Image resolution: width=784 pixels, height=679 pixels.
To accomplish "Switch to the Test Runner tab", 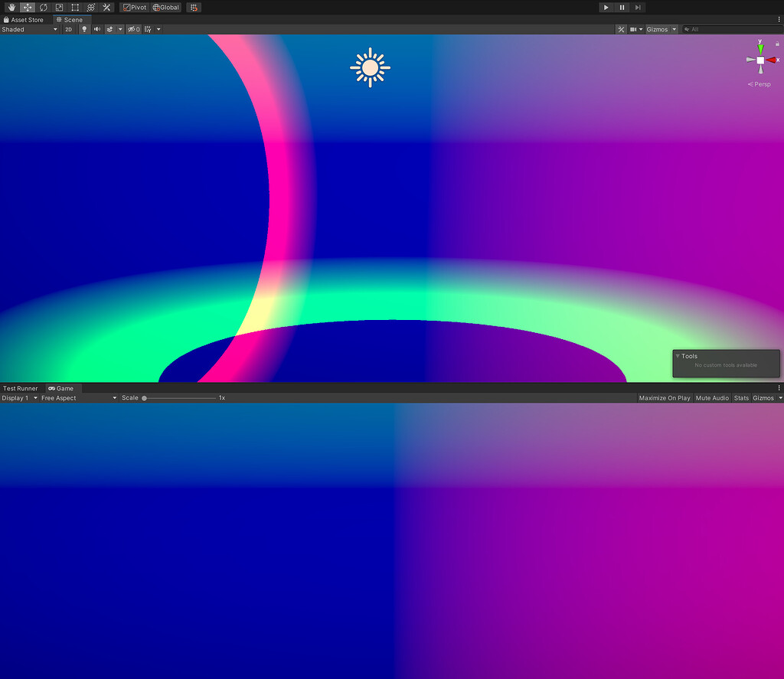I will click(x=21, y=388).
